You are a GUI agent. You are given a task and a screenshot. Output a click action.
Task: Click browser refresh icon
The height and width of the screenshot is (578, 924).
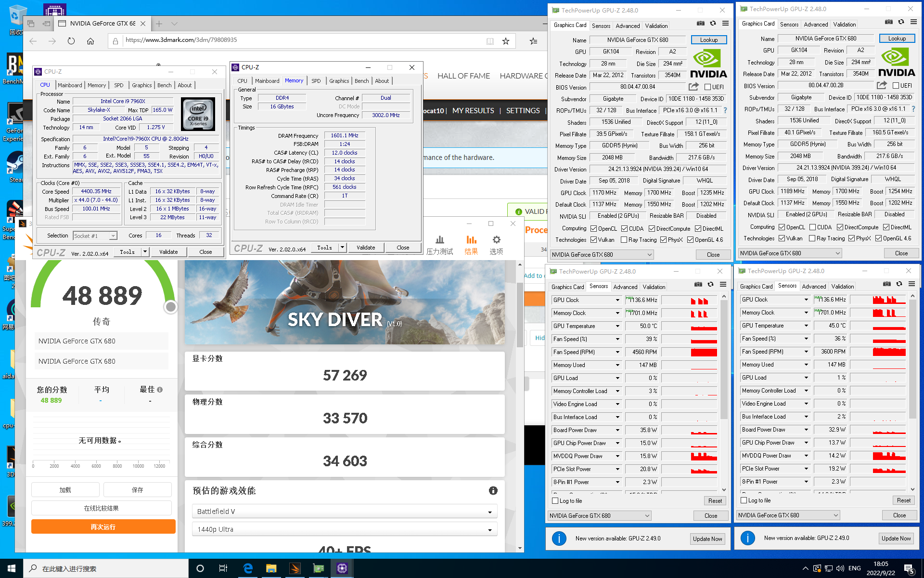[x=71, y=41]
